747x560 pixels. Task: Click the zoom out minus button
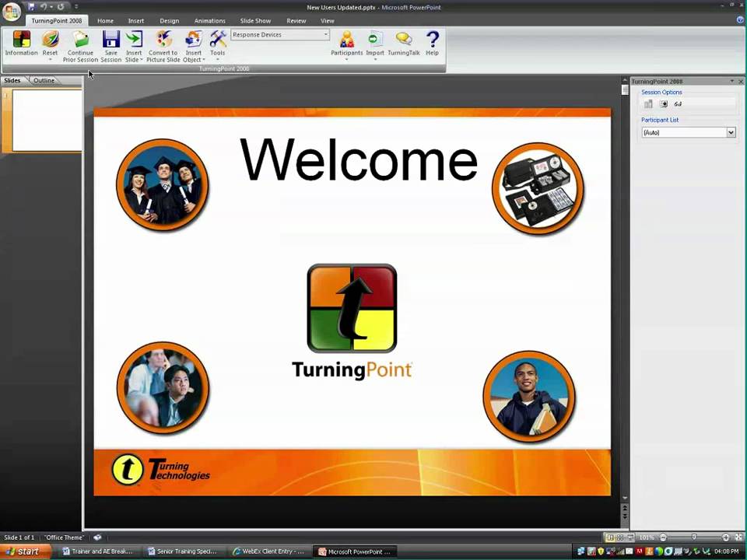click(663, 537)
